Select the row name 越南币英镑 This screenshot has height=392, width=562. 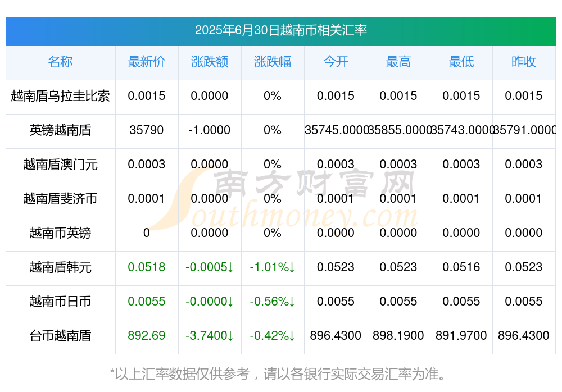(x=60, y=233)
